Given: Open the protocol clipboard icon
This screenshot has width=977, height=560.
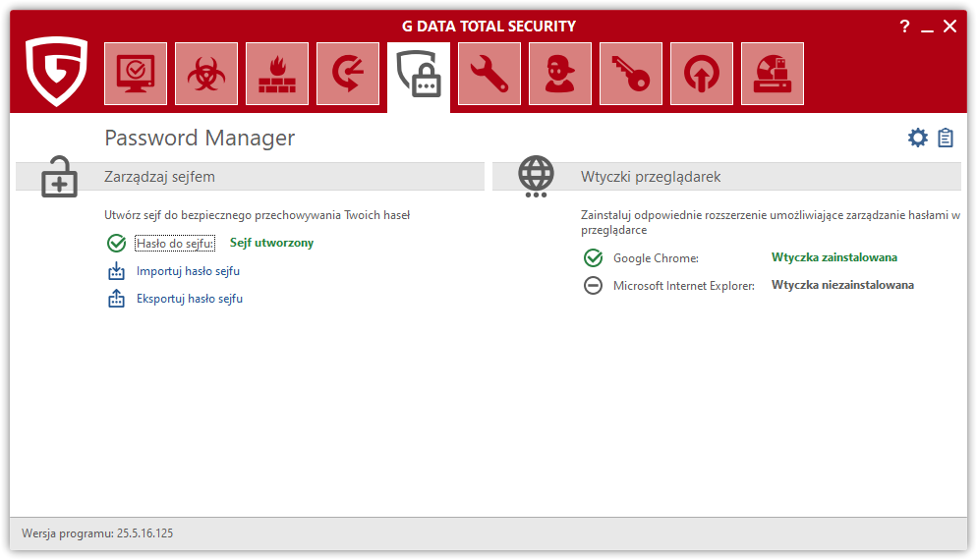Looking at the screenshot, I should pyautogui.click(x=946, y=138).
